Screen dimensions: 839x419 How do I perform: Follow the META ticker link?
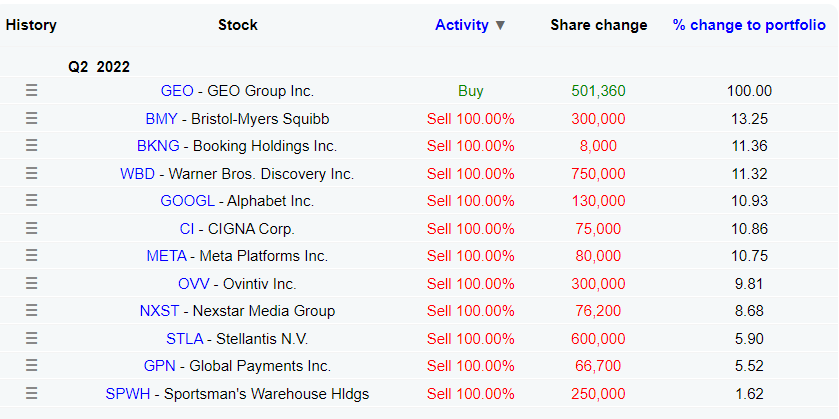[x=166, y=256]
